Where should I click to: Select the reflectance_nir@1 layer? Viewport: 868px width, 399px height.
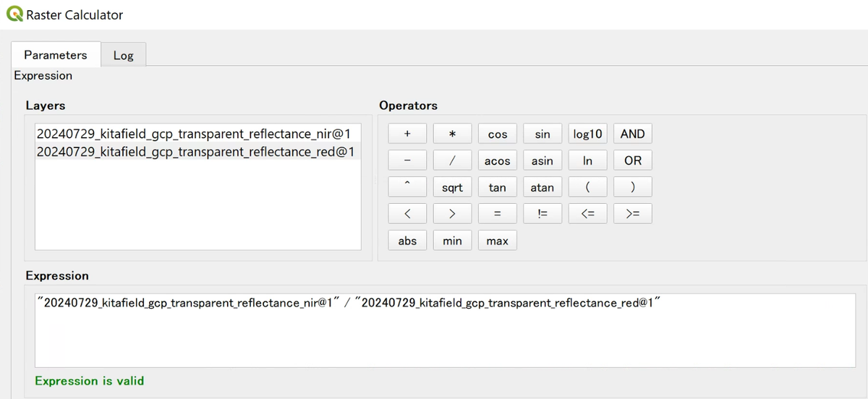click(195, 134)
